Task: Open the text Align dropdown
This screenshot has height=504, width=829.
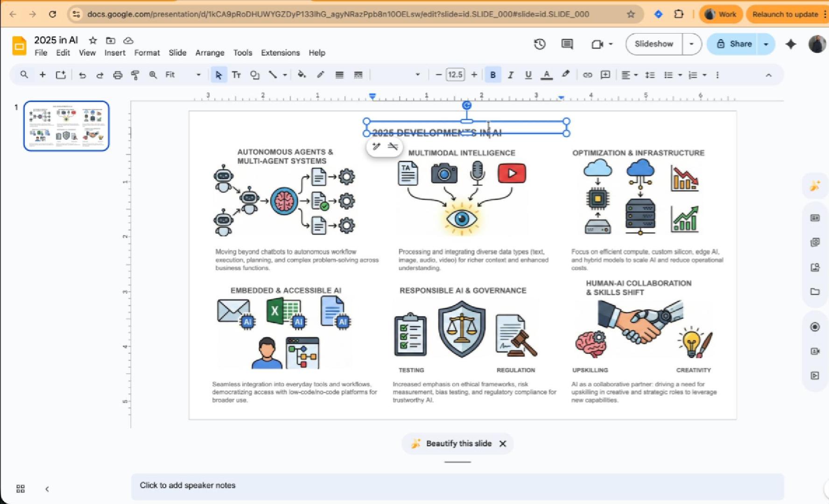Action: pos(629,75)
